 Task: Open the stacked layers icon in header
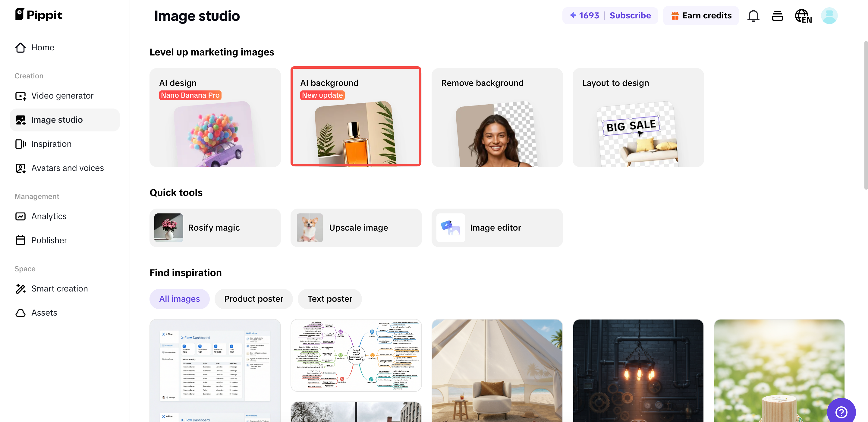[x=777, y=16]
